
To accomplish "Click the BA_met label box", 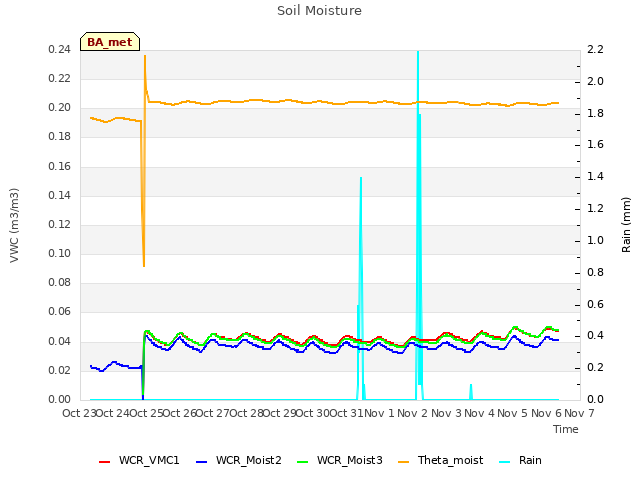I will click(x=110, y=42).
